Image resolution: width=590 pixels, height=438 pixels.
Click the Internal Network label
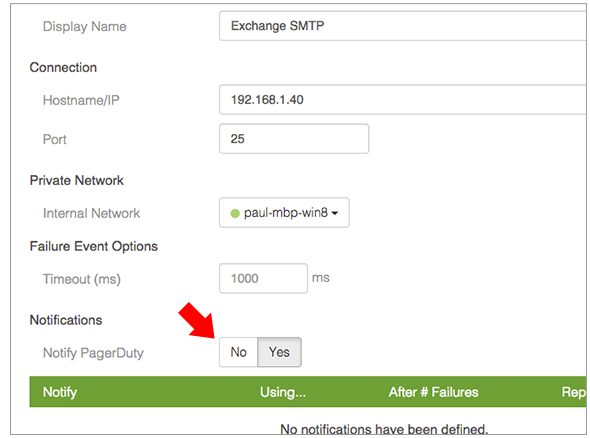[x=91, y=213]
